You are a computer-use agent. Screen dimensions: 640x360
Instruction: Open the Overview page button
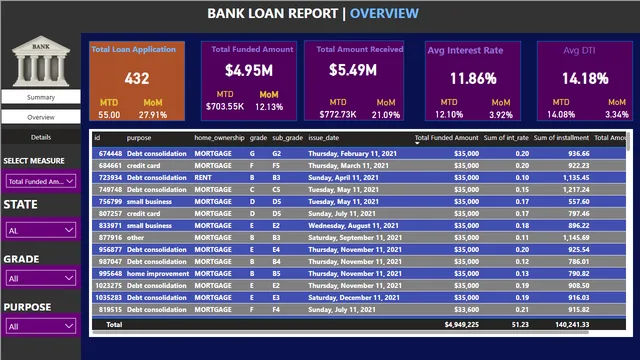click(x=41, y=117)
